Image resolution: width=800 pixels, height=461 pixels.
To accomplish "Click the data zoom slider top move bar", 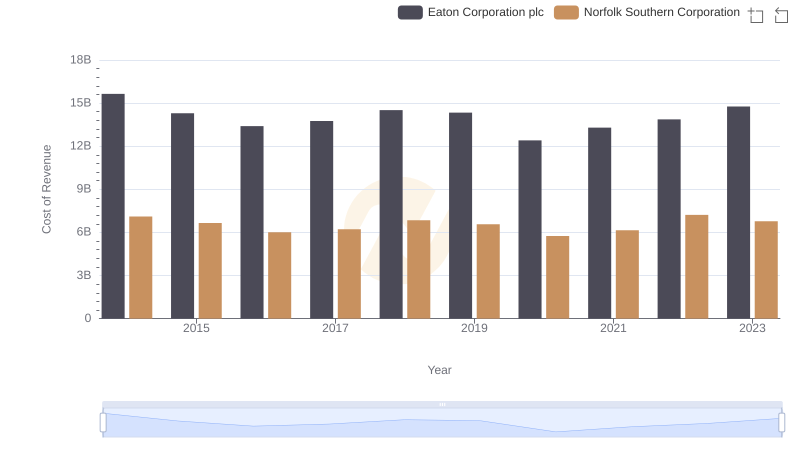I will 442,404.
